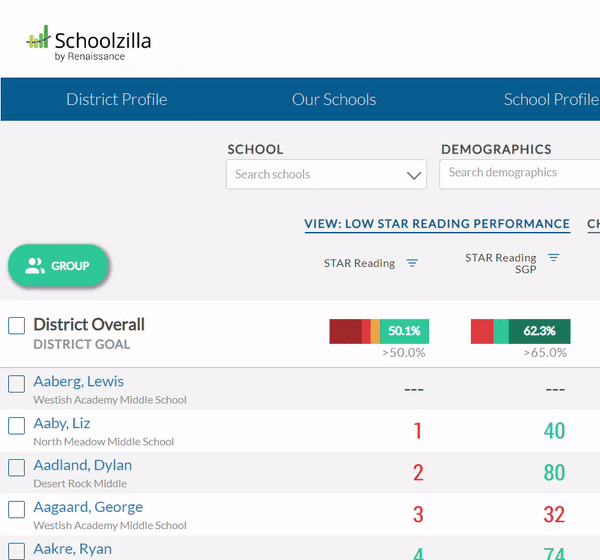600x560 pixels.
Task: Click the 50.1% STAR Reading color bar
Action: click(379, 331)
